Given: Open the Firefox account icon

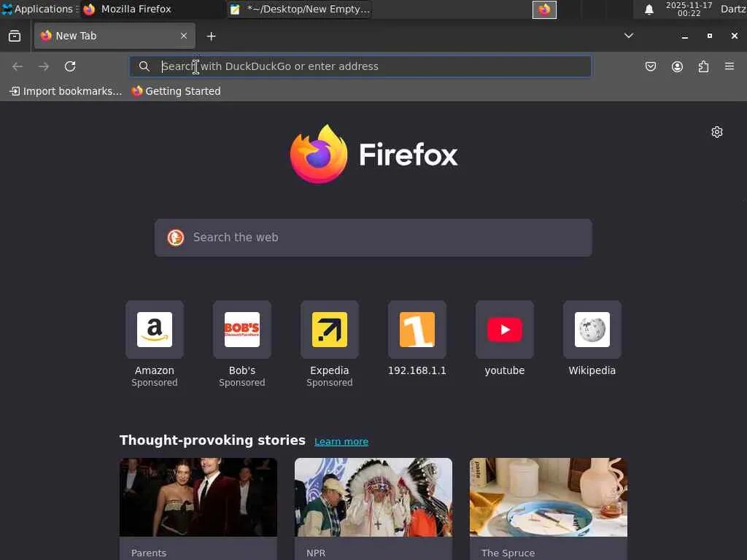Looking at the screenshot, I should point(677,66).
